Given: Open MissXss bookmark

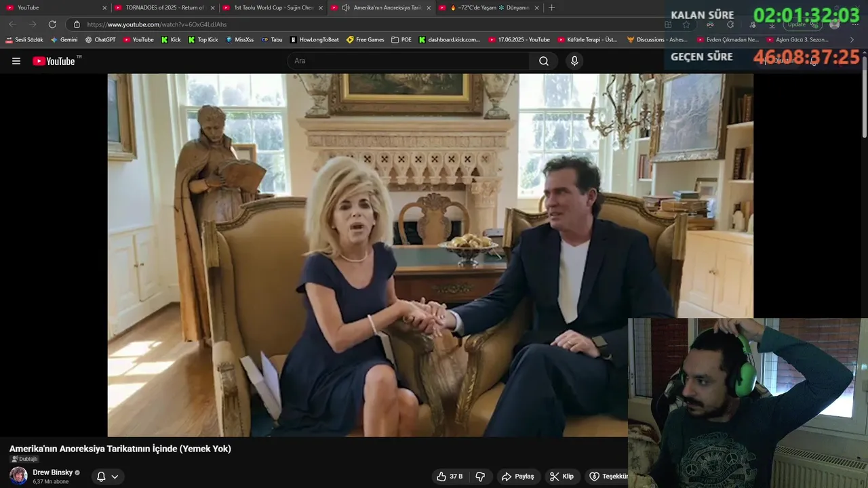Looking at the screenshot, I should point(239,40).
